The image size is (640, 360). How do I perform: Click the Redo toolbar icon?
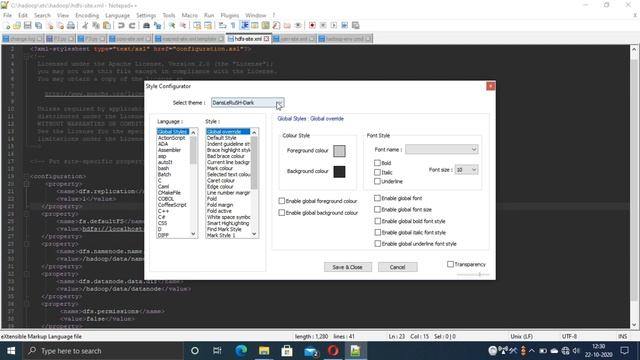pyautogui.click(x=132, y=25)
